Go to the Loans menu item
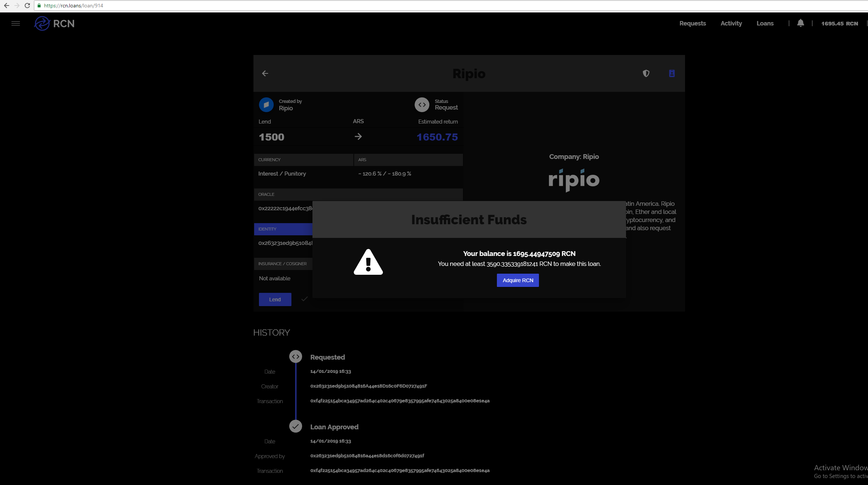 coord(765,23)
